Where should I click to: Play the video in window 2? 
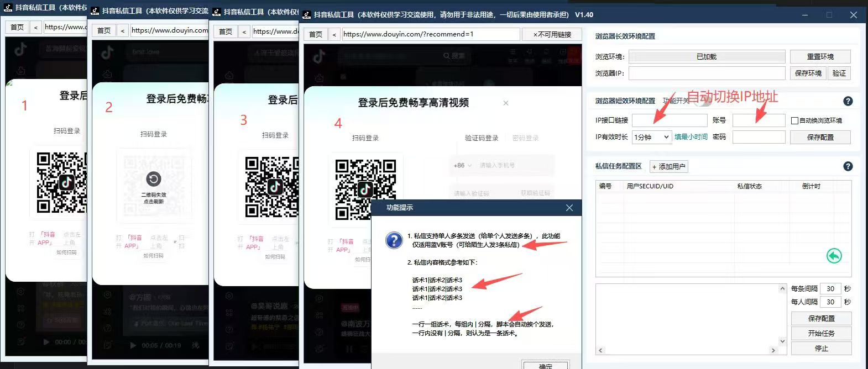133,345
